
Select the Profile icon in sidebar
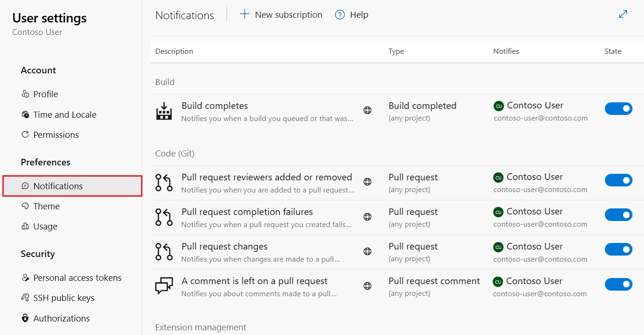pyautogui.click(x=25, y=94)
